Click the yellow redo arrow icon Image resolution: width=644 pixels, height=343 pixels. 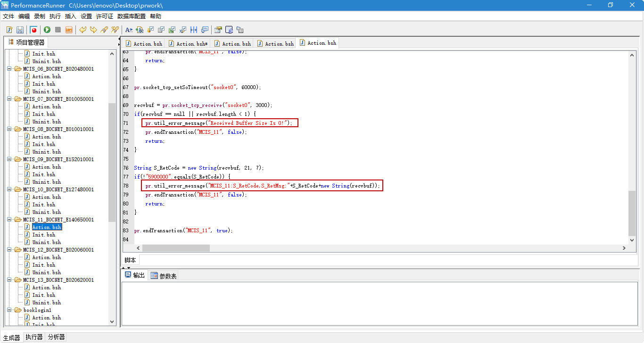tap(93, 30)
